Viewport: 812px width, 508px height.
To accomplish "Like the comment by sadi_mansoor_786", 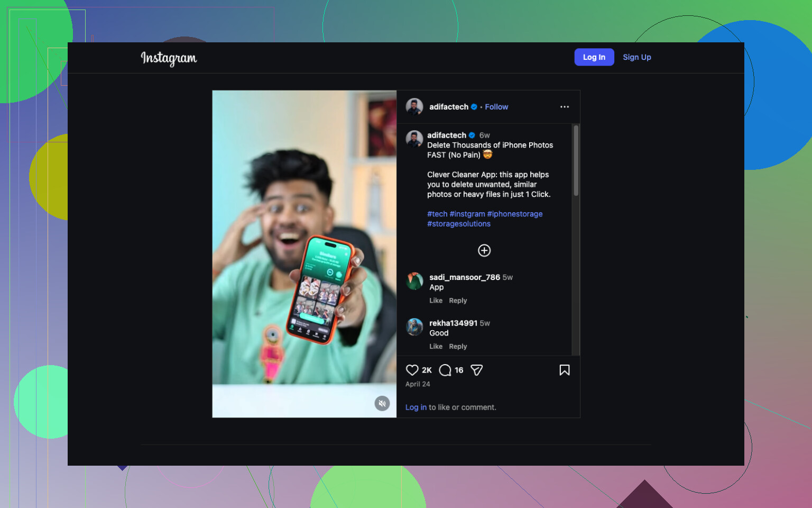I will tap(436, 301).
